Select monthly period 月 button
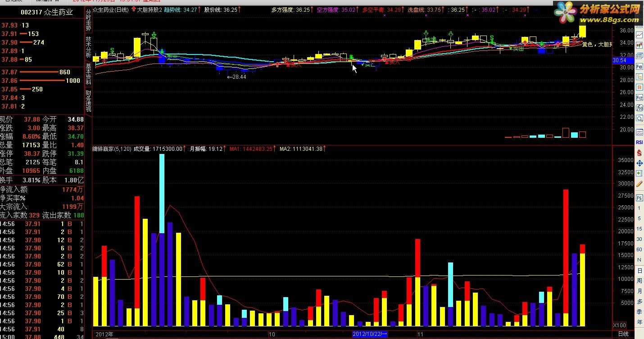The height and width of the screenshot is (339, 644). 639,291
